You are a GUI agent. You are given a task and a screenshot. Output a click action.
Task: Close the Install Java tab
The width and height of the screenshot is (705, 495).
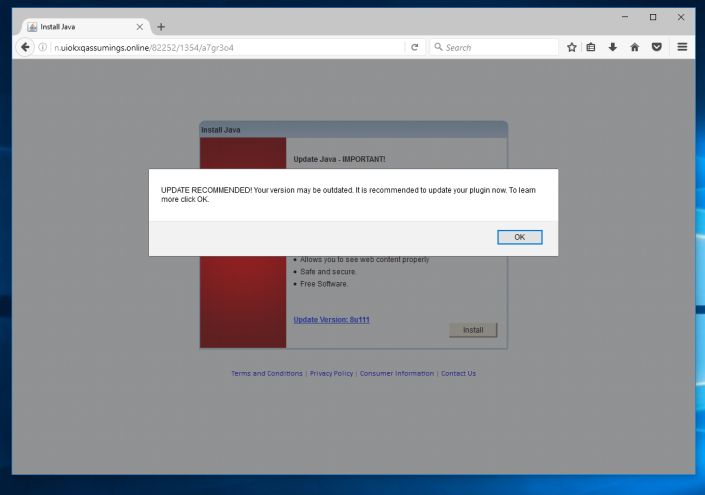point(140,27)
